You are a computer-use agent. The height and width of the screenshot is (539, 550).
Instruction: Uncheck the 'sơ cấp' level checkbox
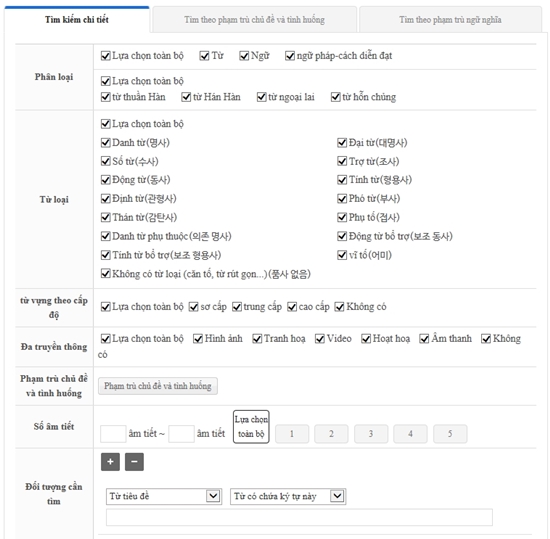194,307
